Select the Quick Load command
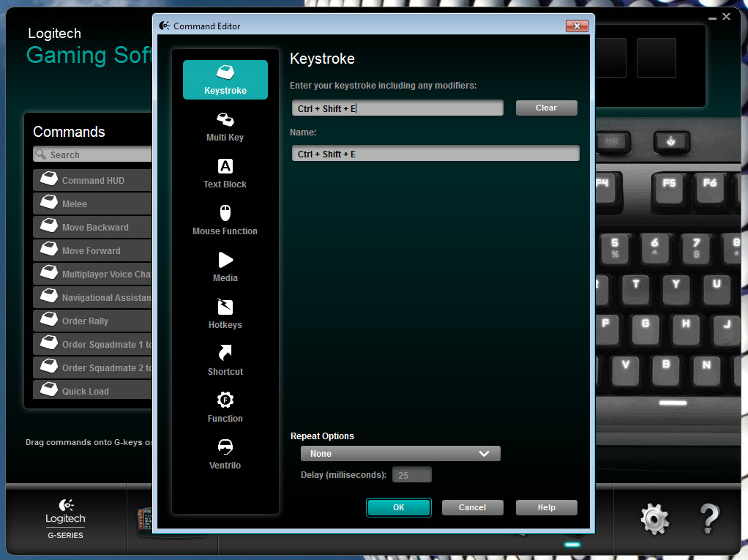Screen dimensions: 748x560 pos(92,391)
